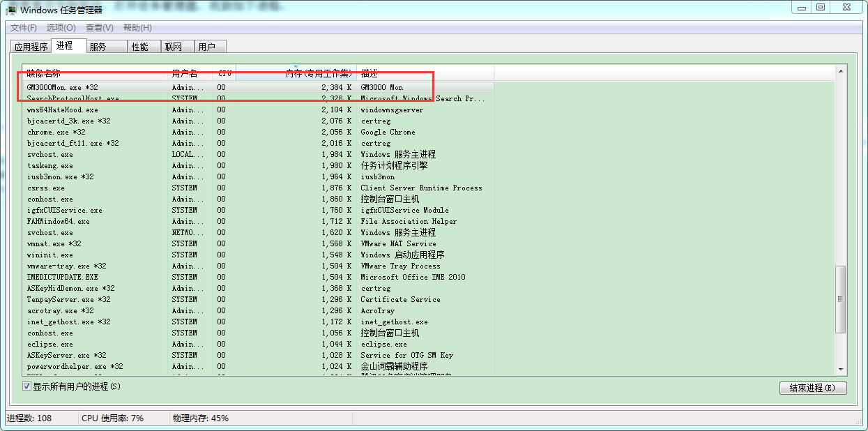The image size is (868, 431).
Task: Open the 文件(F) menu
Action: pos(23,28)
